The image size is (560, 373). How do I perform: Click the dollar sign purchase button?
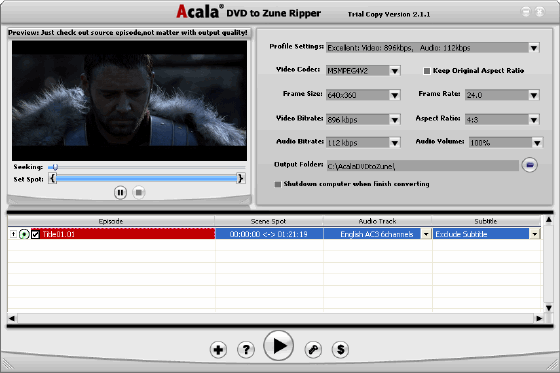(340, 350)
